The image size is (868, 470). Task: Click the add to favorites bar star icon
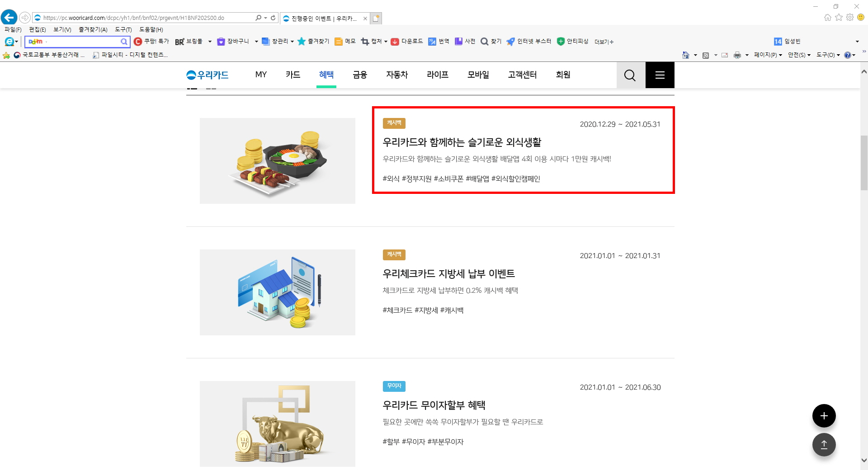6,55
